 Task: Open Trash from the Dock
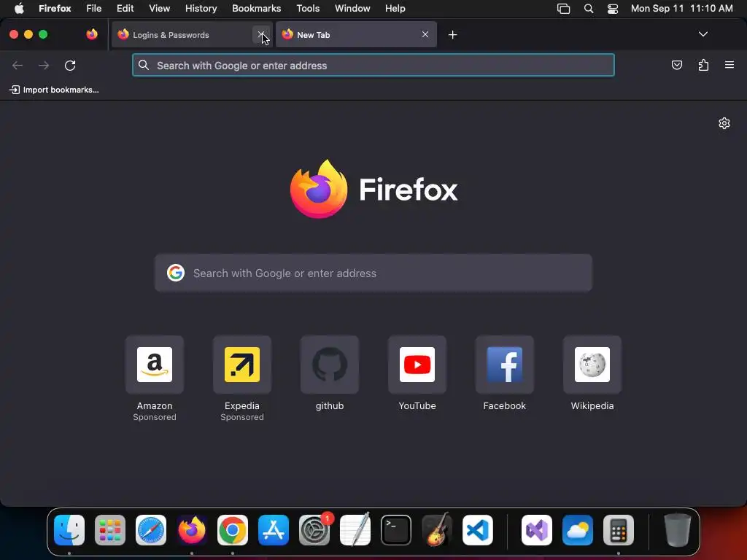coord(677,530)
